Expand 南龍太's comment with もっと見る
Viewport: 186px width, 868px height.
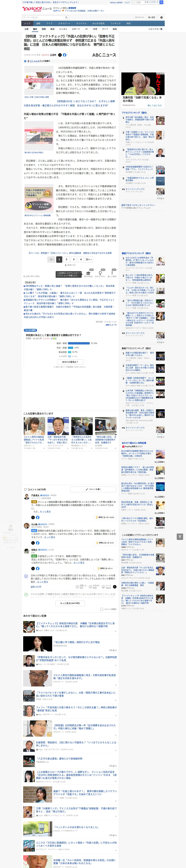pyautogui.click(x=79, y=563)
